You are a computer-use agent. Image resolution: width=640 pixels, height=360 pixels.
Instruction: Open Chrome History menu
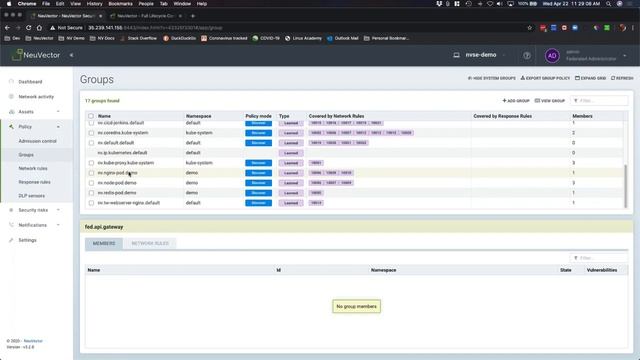pos(94,4)
